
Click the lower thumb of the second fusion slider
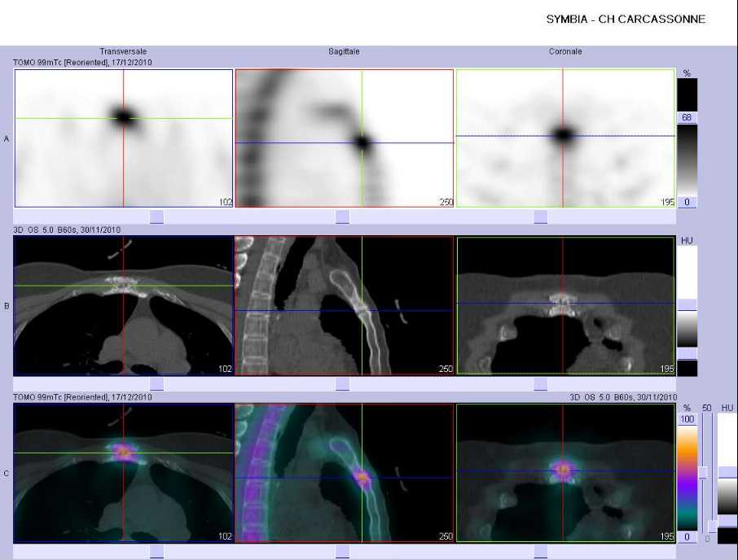point(713,527)
